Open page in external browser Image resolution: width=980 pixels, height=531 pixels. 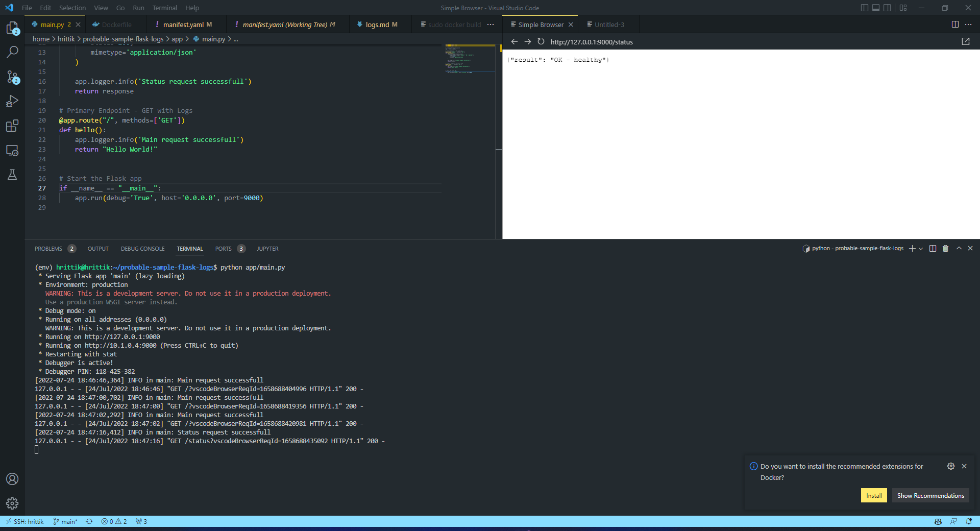[x=966, y=42]
